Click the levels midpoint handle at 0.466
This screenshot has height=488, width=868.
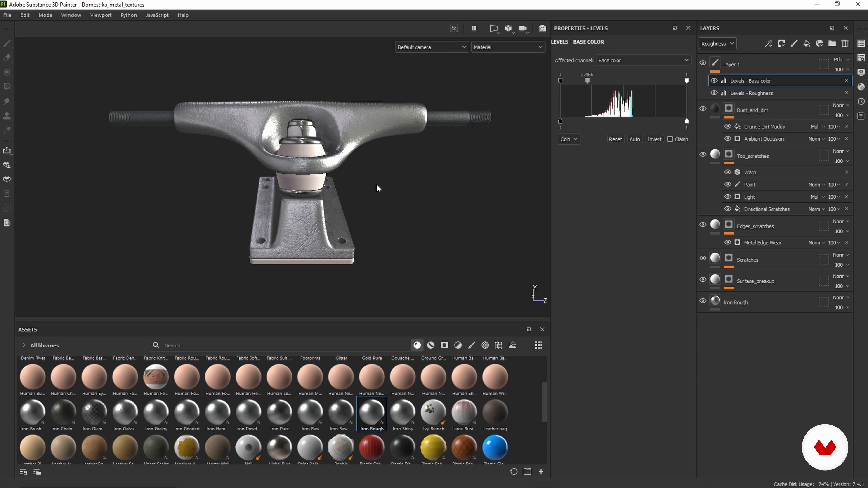587,81
